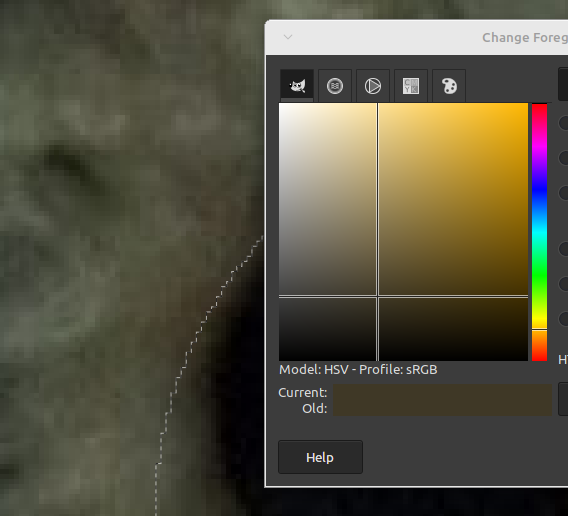The height and width of the screenshot is (516, 568).
Task: Select the bottommost radio button beside hue strip
Action: click(564, 319)
